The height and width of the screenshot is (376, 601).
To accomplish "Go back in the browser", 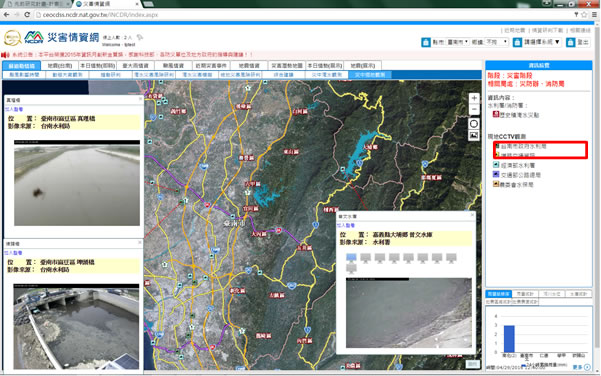I will click(7, 15).
